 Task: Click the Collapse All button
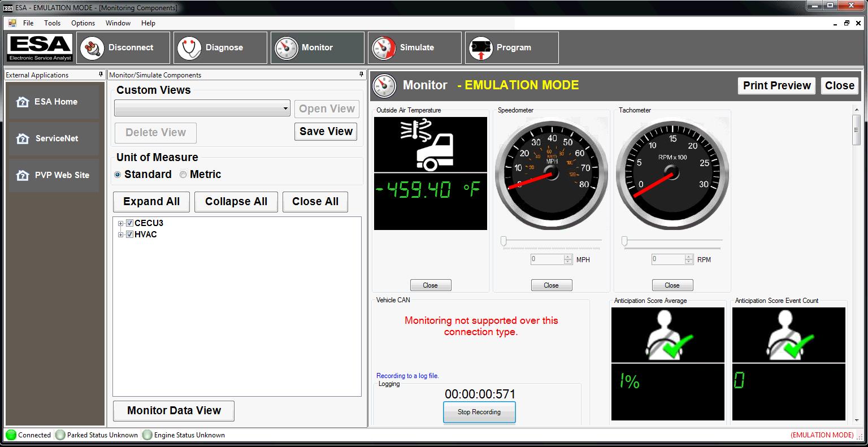pos(236,202)
